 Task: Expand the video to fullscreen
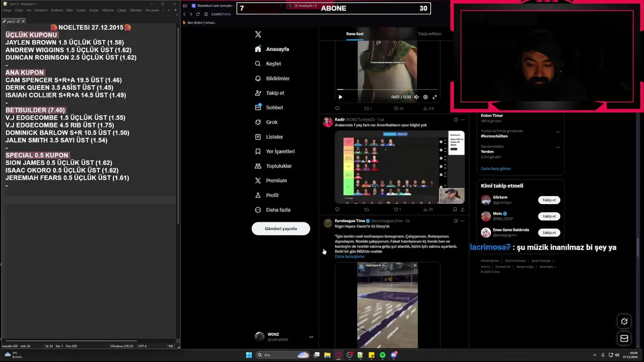435,97
